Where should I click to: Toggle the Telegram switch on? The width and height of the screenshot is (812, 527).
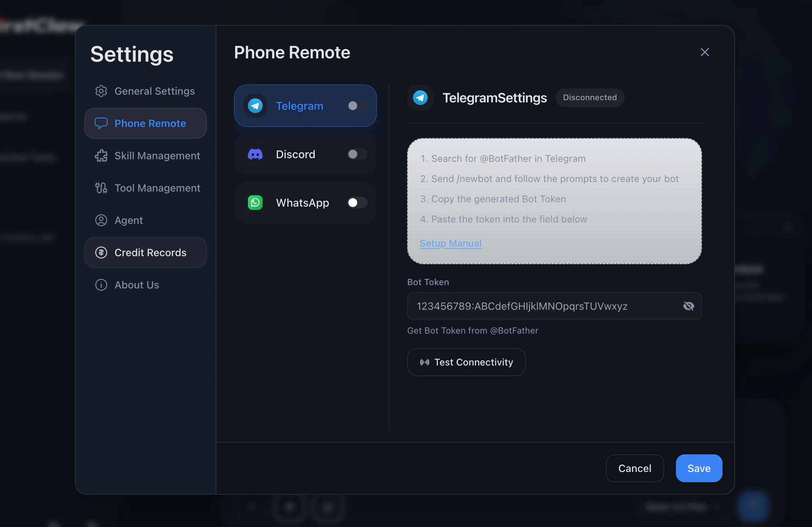(357, 106)
